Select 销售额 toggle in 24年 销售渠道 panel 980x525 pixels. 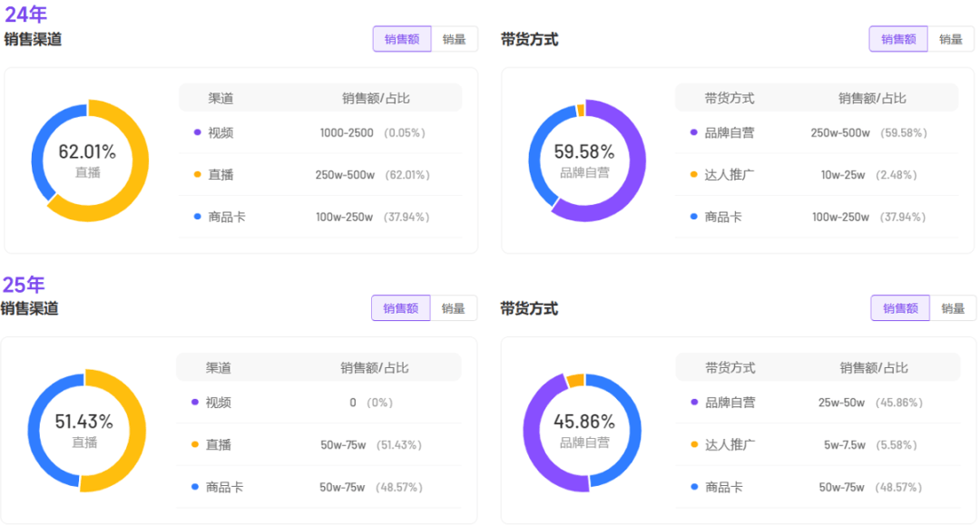click(x=402, y=39)
